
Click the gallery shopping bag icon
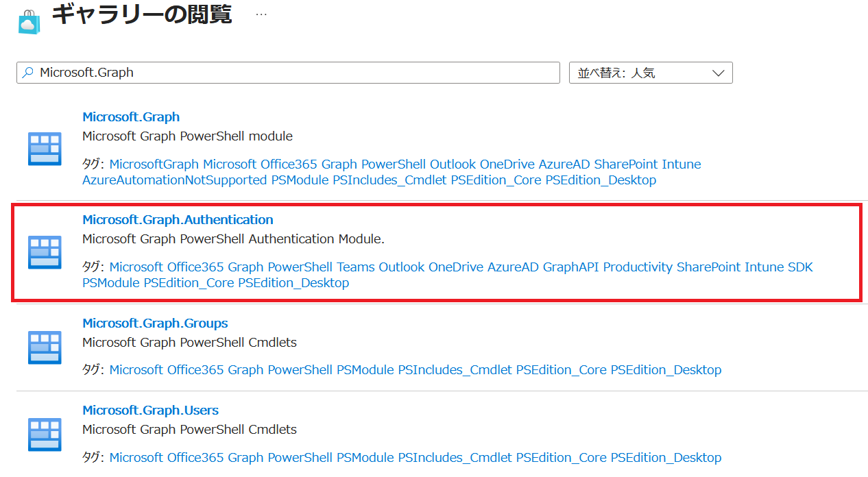pos(29,21)
